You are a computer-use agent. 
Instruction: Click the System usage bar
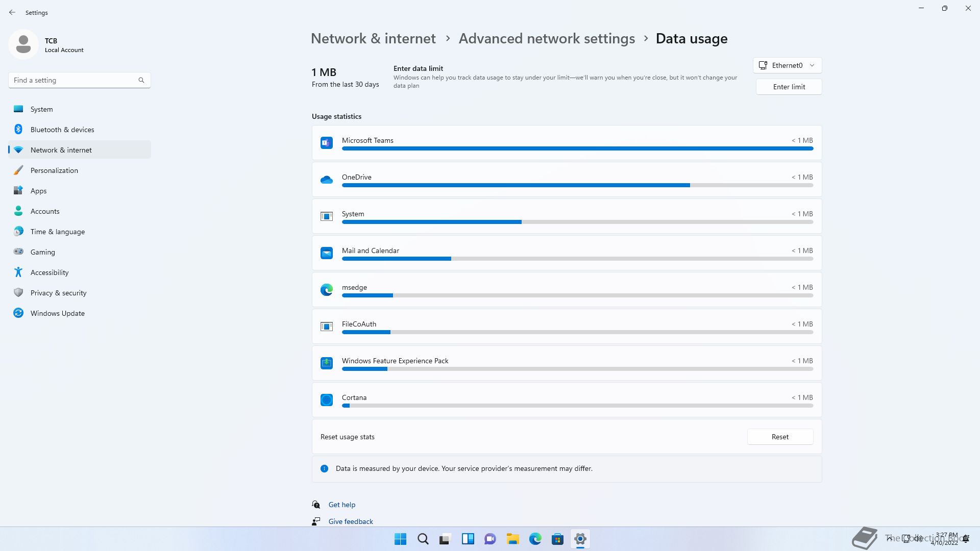coord(577,222)
